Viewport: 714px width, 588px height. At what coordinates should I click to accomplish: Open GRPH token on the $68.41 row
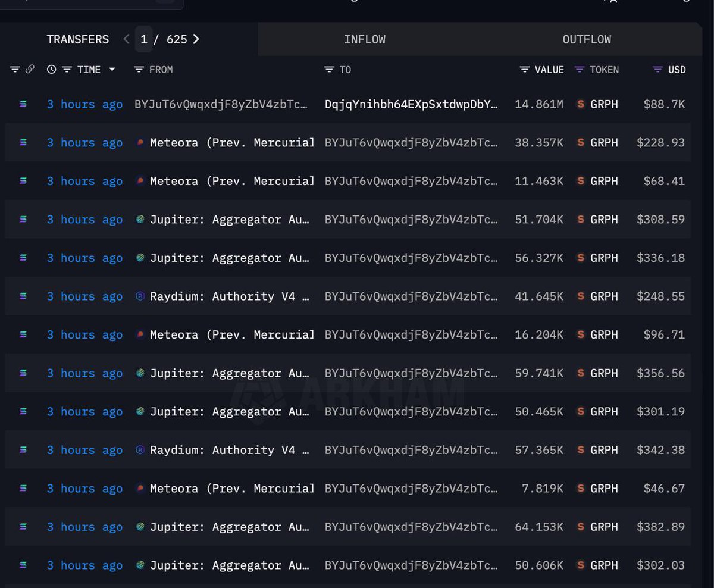click(x=604, y=181)
